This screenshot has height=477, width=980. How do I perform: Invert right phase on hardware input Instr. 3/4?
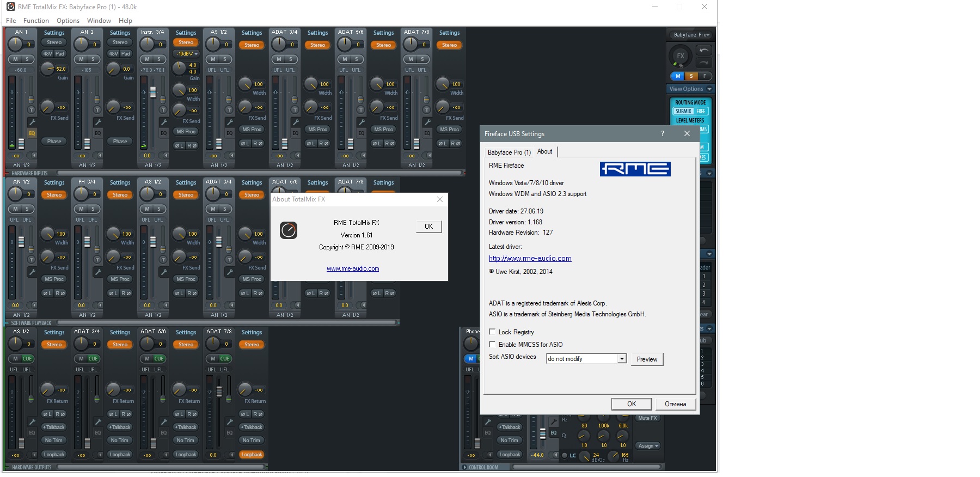click(192, 145)
